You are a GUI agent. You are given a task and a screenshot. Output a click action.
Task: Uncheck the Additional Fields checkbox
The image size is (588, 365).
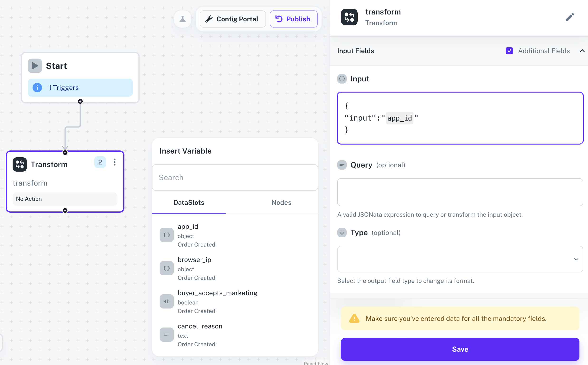[x=509, y=51]
